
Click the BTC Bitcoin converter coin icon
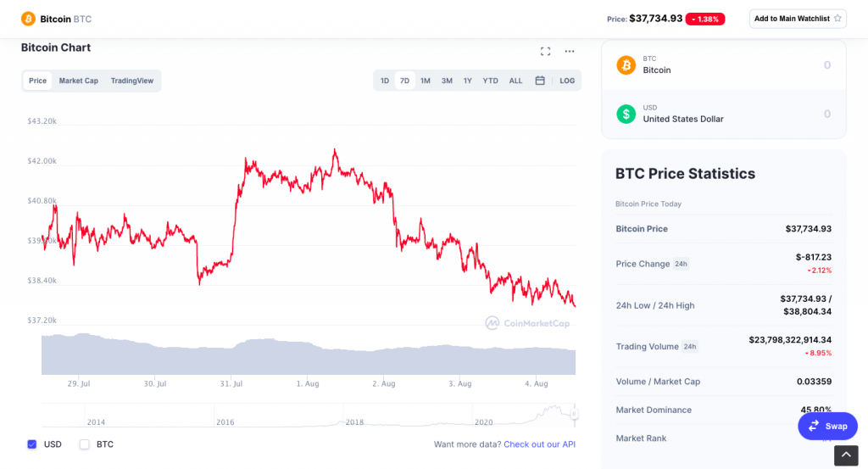click(x=626, y=64)
